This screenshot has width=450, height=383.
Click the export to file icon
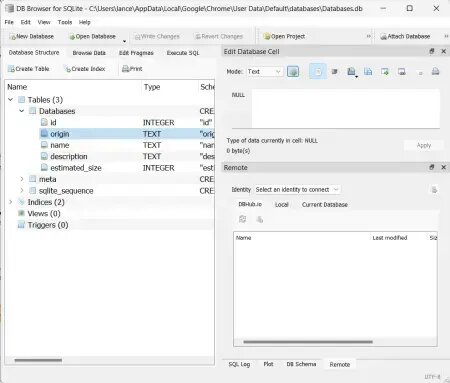402,71
